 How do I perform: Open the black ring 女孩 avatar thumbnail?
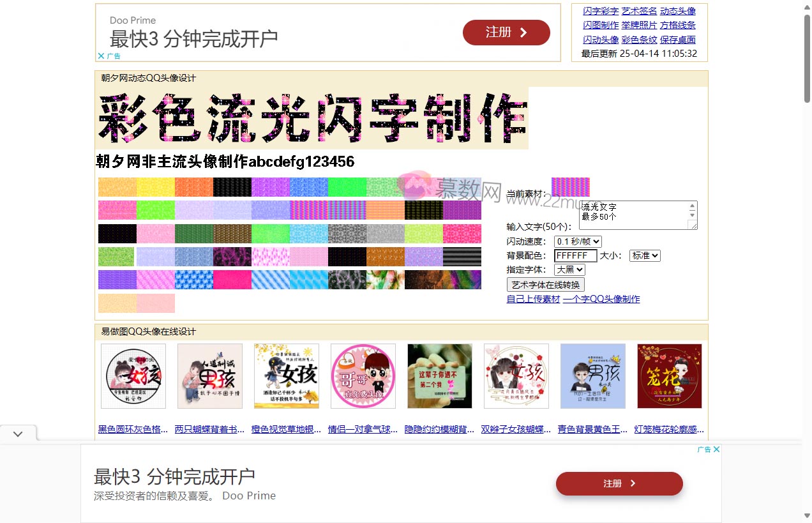point(133,376)
